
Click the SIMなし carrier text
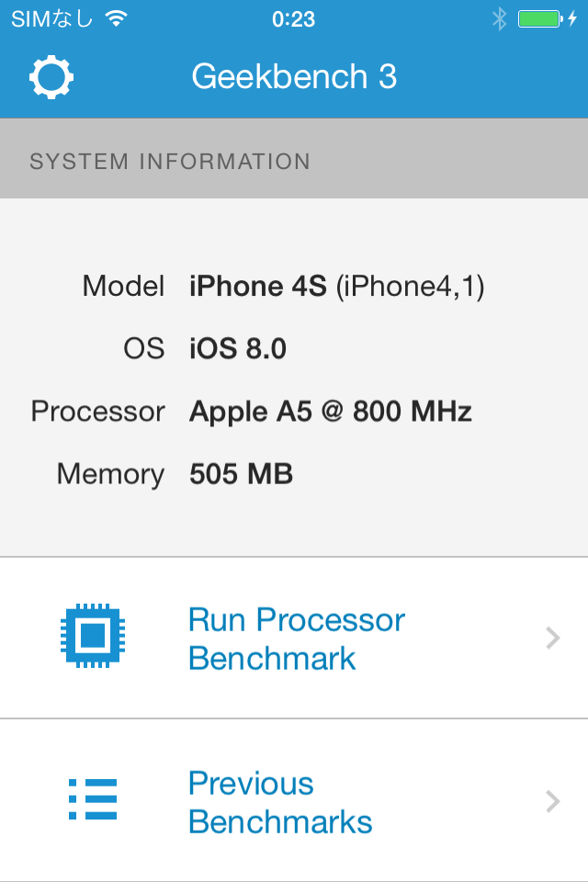click(x=51, y=19)
